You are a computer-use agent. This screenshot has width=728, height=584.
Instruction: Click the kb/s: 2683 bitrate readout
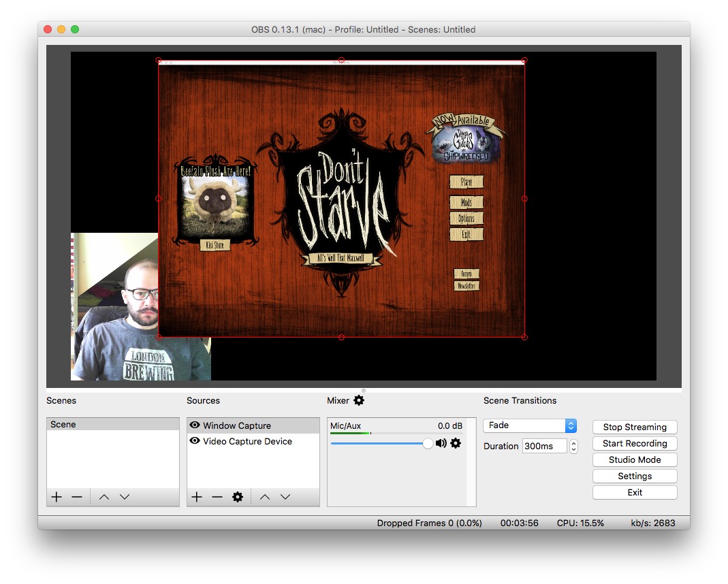(653, 523)
